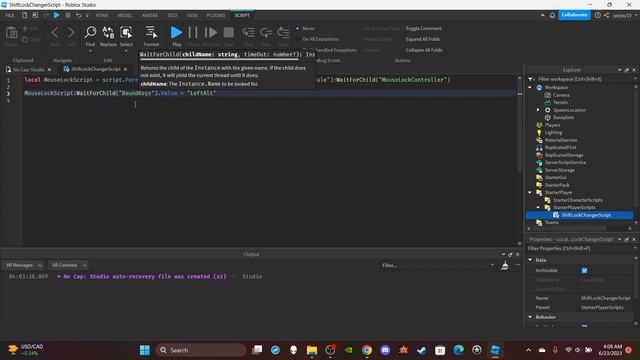The image size is (640, 360).
Task: Open the FILE menu
Action: tap(10, 15)
